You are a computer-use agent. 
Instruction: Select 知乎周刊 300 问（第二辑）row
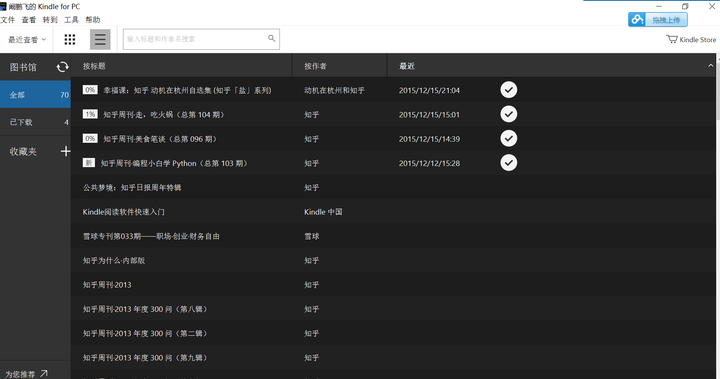pos(393,333)
